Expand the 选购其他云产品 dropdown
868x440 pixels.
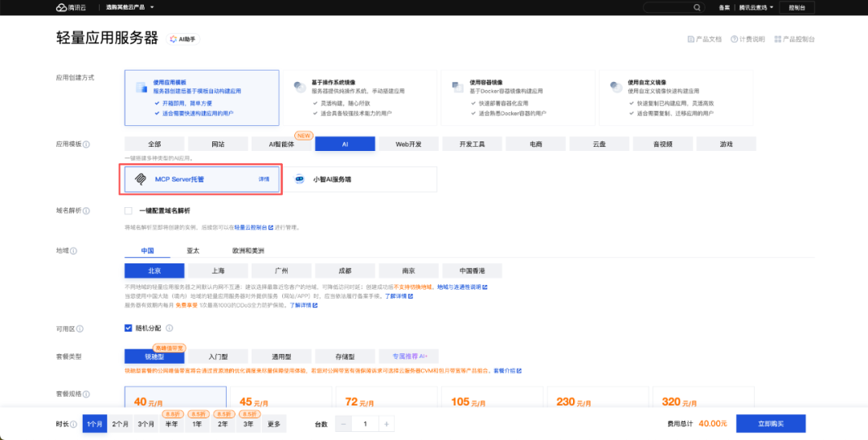click(x=130, y=7)
